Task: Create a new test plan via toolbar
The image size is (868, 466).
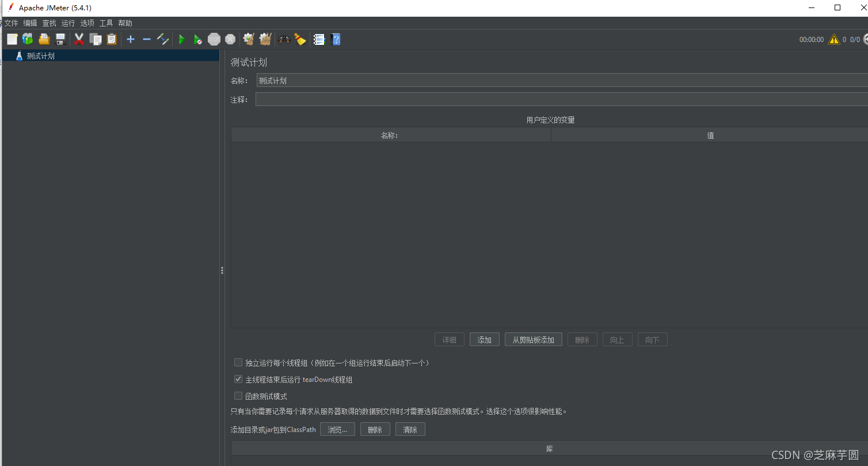Action: coord(12,39)
